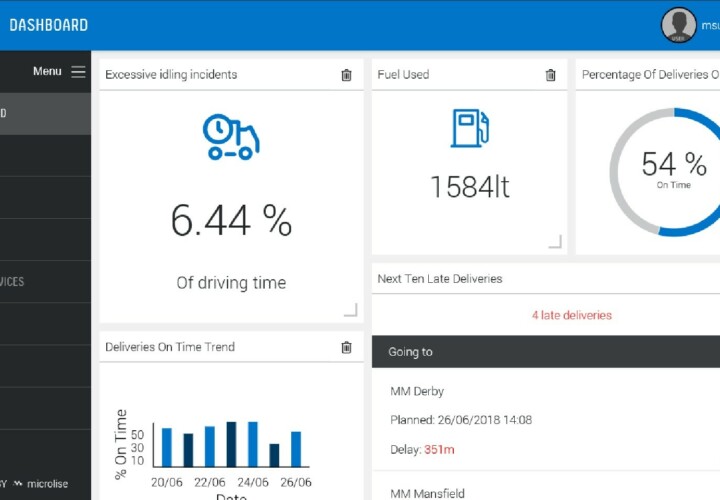Click the 351m delay value

[x=439, y=449]
